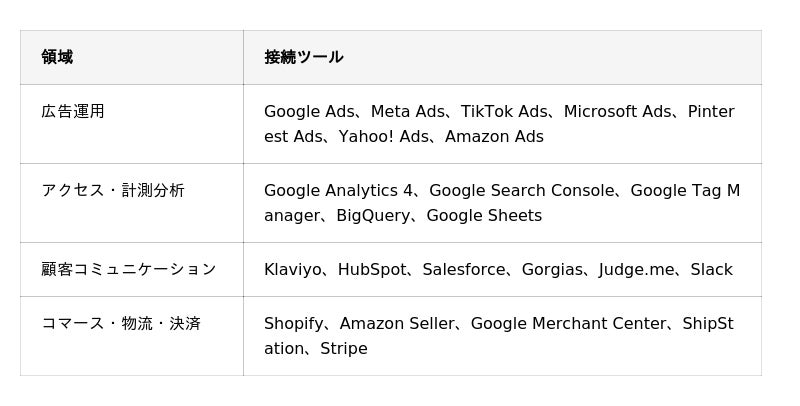Select the Slack text
800x406 pixels.
(x=711, y=269)
